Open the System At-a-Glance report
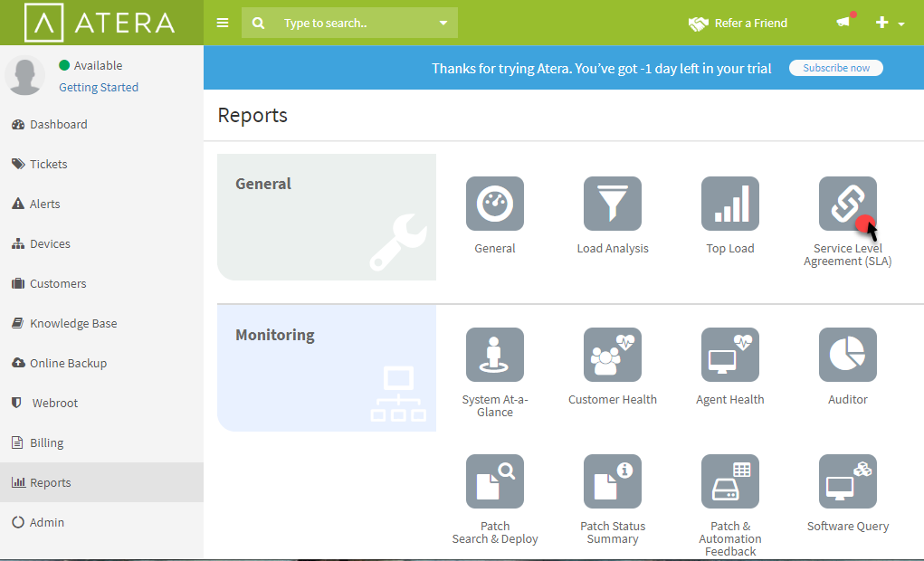The image size is (924, 561). point(494,355)
